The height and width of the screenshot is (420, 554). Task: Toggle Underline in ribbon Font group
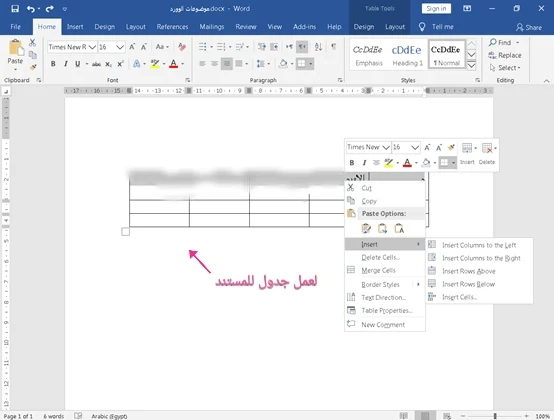pos(77,64)
